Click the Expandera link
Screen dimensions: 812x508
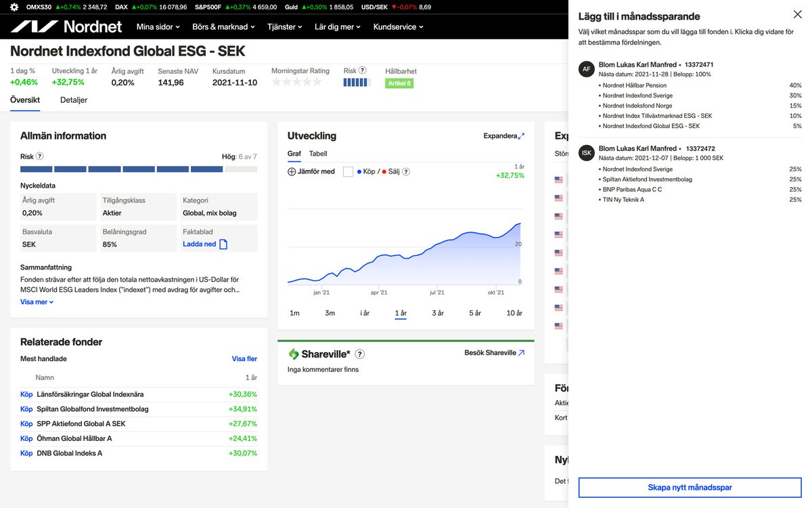(500, 136)
